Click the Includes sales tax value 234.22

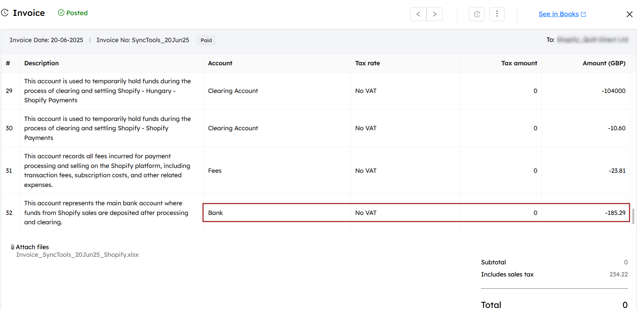pos(618,274)
